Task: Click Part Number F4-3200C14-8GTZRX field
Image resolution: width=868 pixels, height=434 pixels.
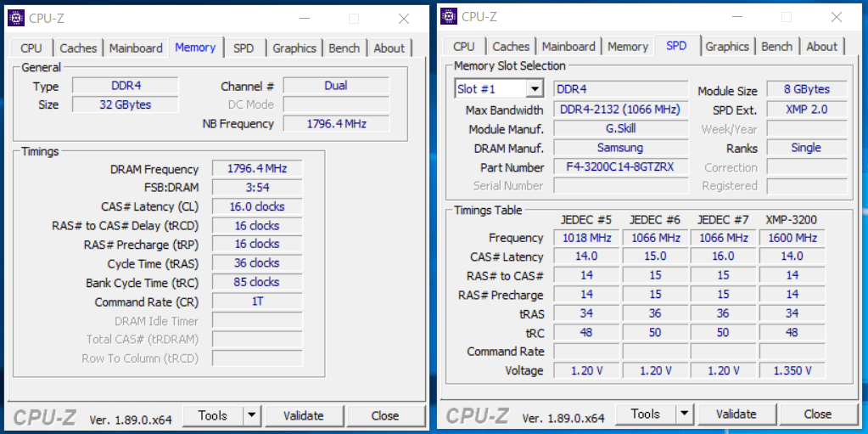Action: pos(621,166)
